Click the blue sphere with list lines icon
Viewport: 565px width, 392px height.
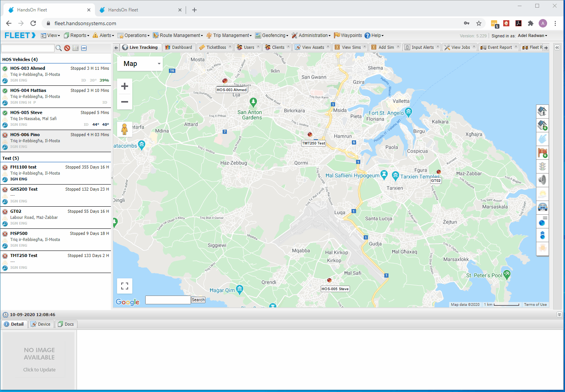coord(543,221)
